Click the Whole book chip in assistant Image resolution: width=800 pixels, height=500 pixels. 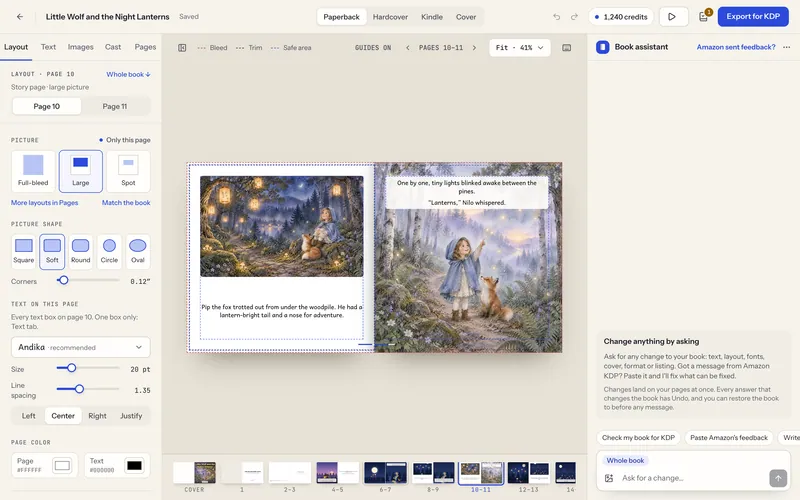[x=625, y=460]
